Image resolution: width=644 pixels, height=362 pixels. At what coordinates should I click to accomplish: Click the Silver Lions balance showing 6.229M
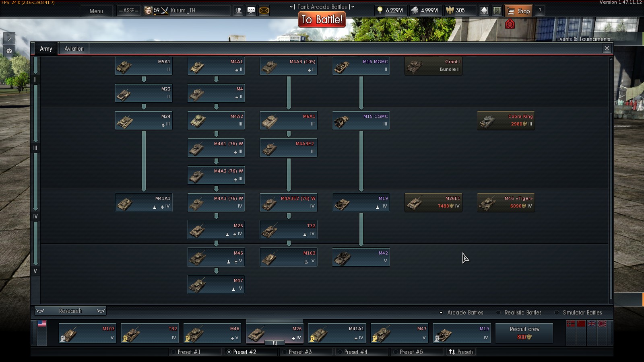[390, 11]
